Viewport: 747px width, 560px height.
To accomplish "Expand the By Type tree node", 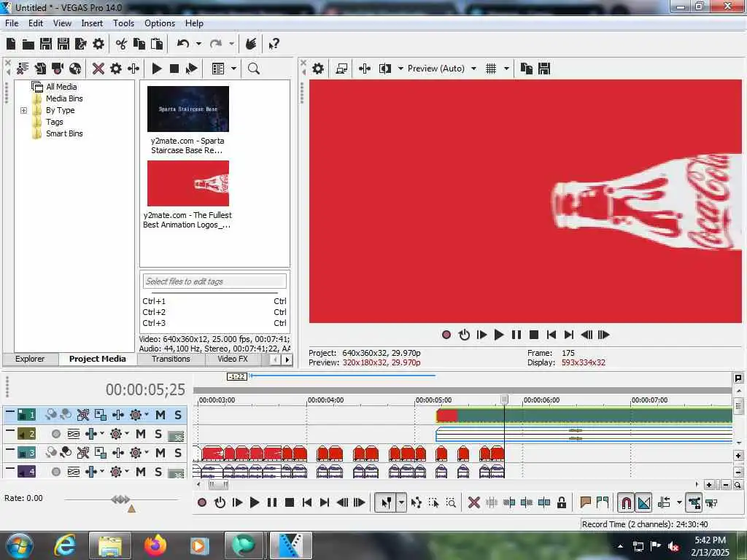I will 24,111.
